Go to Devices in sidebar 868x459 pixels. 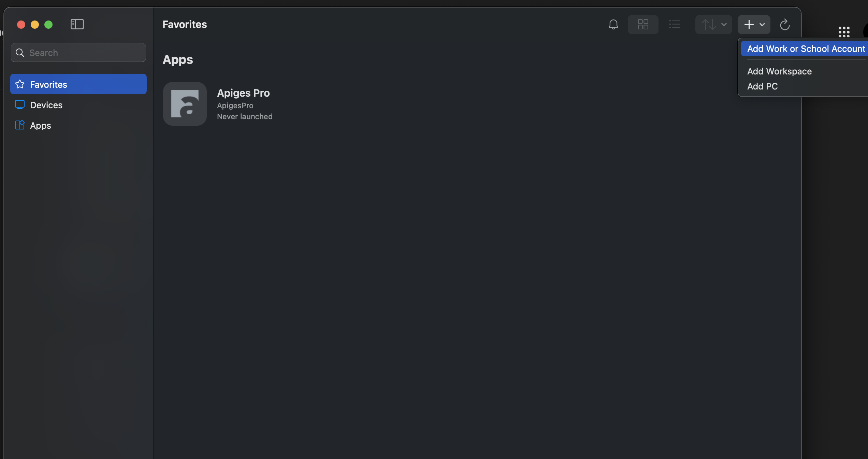78,105
